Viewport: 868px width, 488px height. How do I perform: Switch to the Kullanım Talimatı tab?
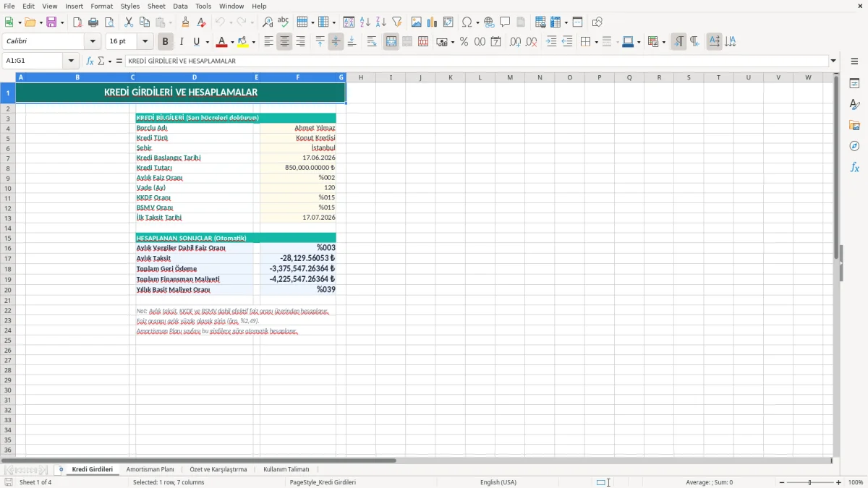tap(286, 469)
